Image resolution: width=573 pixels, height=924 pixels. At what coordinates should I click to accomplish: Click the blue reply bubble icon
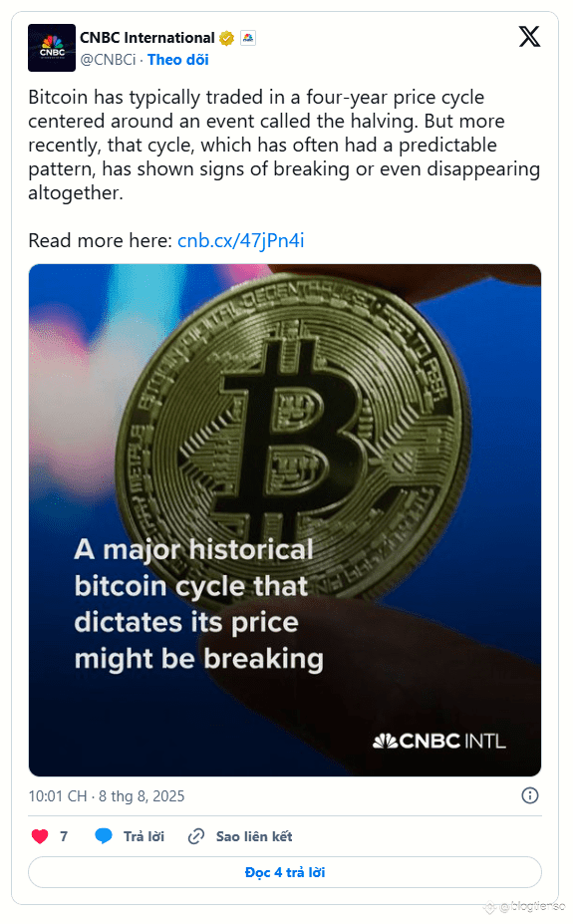[x=104, y=836]
